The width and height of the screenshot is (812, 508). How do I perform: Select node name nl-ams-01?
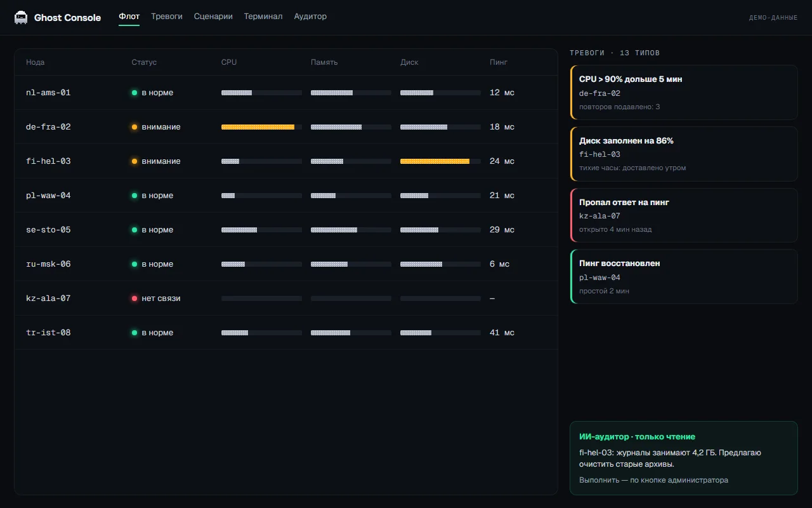48,93
